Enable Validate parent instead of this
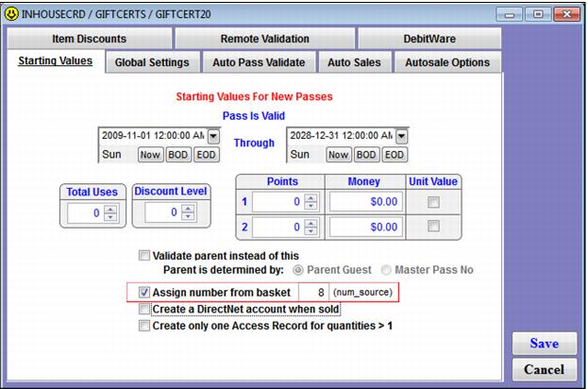588x389 pixels. [x=144, y=256]
